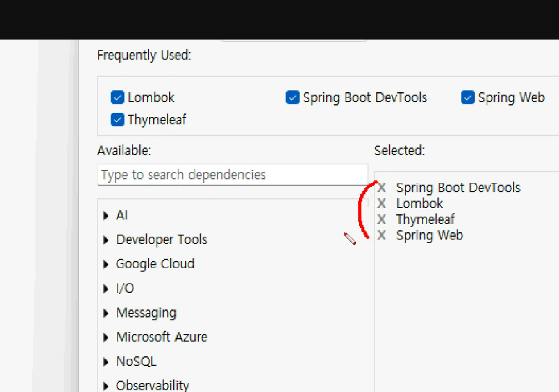Select the AI tree item label
The image size is (559, 392).
pos(122,215)
